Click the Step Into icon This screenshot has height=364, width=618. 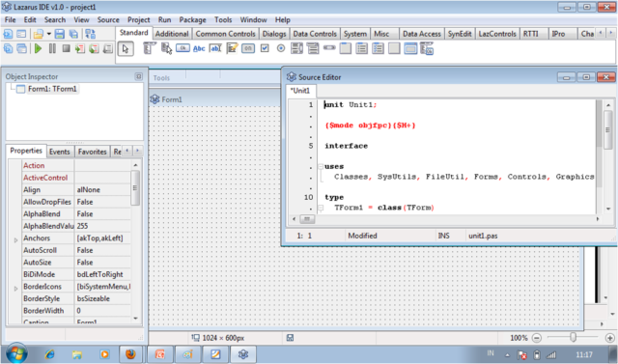click(x=80, y=48)
